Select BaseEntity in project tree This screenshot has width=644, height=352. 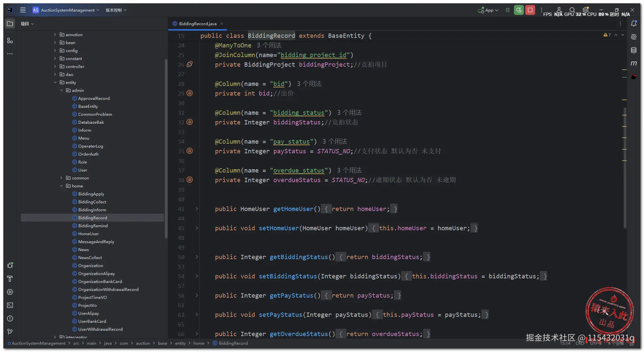tap(88, 106)
